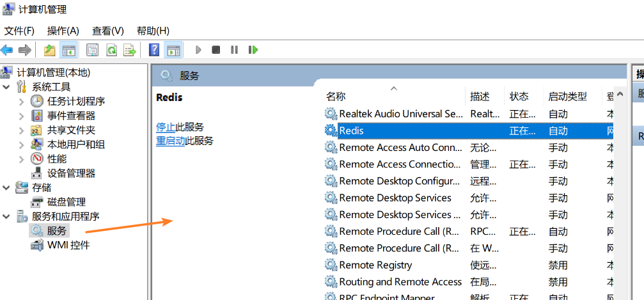This screenshot has height=300, width=644.
Task: Click the Refresh toolbar icon
Action: (x=111, y=50)
